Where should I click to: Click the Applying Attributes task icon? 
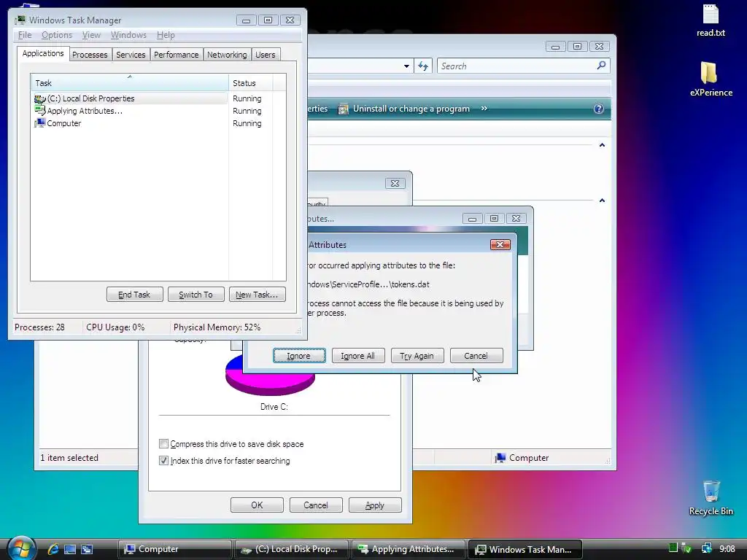[40, 111]
